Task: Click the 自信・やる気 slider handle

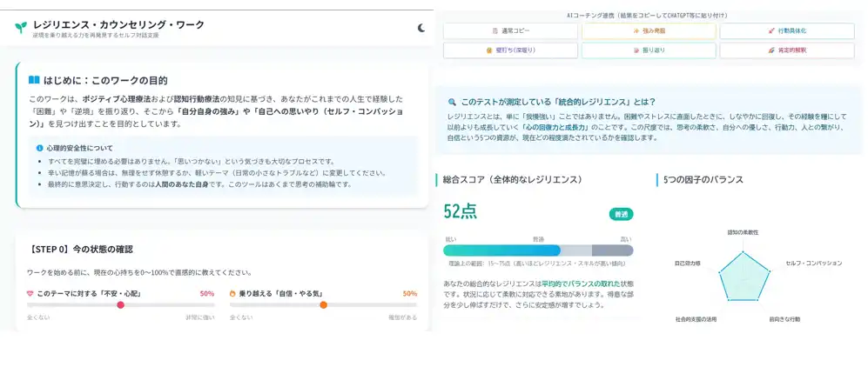Action: (323, 304)
